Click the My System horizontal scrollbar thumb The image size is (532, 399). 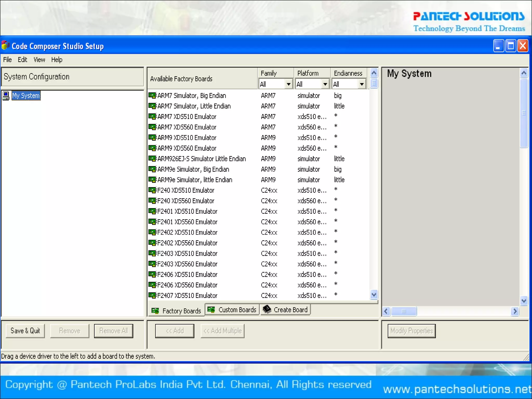[x=404, y=311]
